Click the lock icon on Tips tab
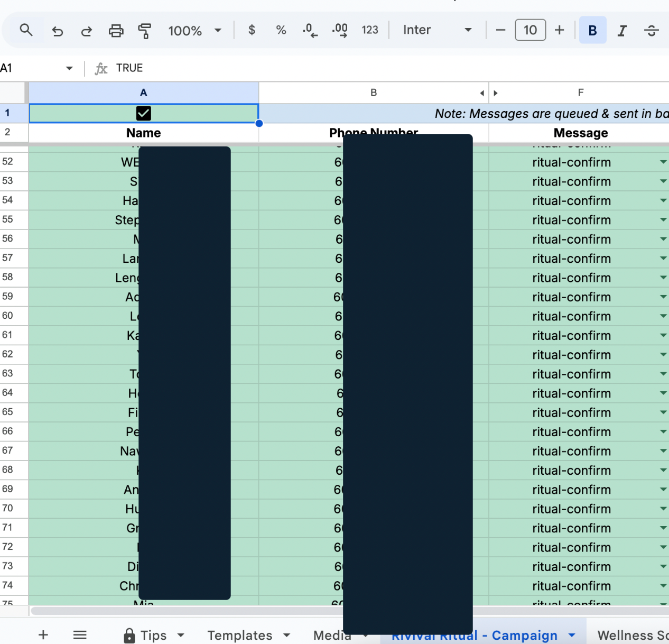The width and height of the screenshot is (669, 644). coord(129,635)
